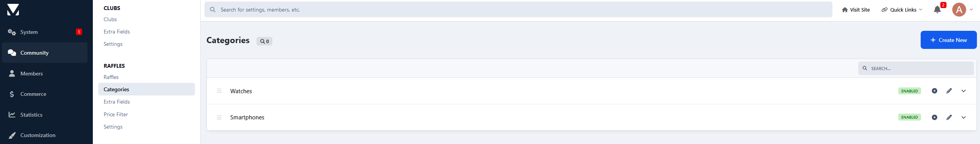Open the Quick Links dropdown
Screen dimensions: 980x144
coord(902,10)
